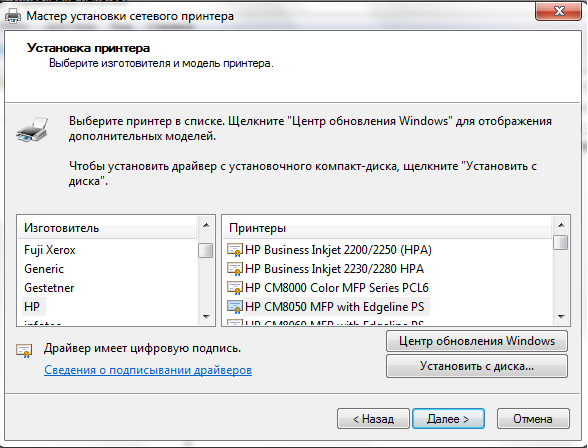Click the digital signature certificate icon near driver status
588x448 pixels.
pos(24,351)
